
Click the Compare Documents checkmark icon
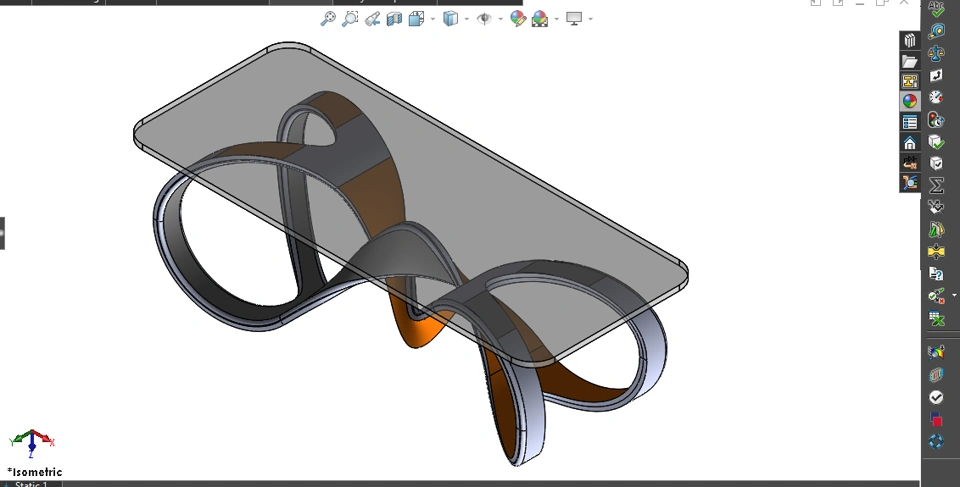tap(936, 296)
